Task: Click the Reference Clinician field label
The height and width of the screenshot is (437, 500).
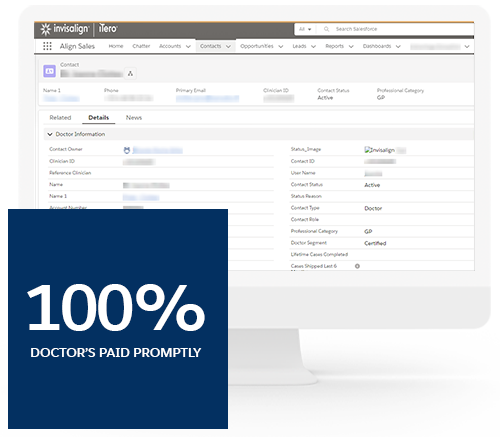Action: click(70, 173)
